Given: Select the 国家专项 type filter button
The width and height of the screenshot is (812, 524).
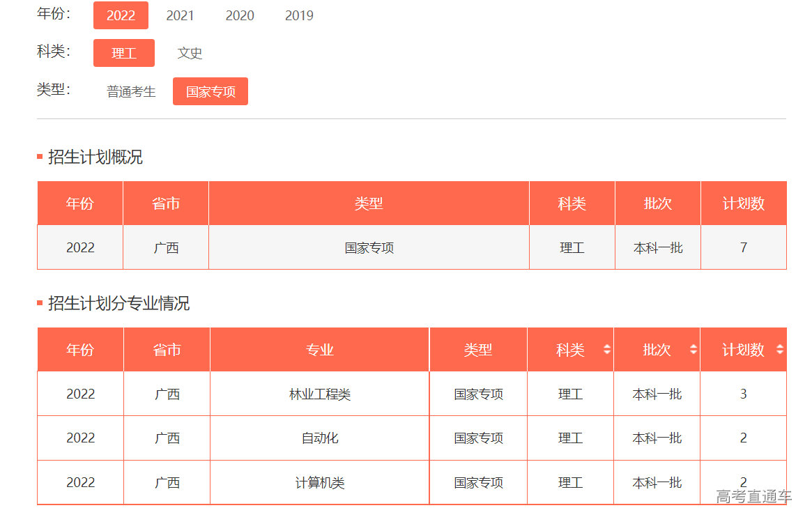Looking at the screenshot, I should 210,91.
